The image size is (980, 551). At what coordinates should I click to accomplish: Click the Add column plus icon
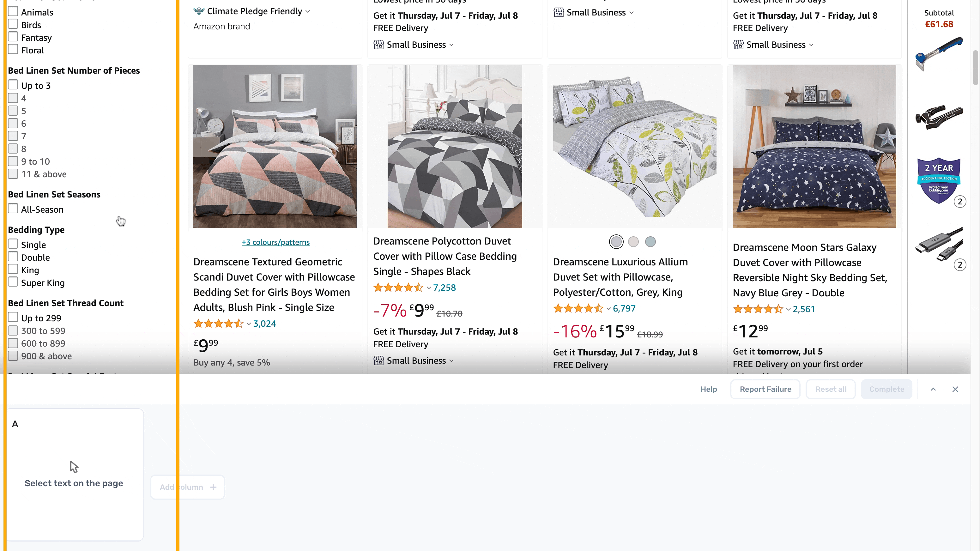(x=213, y=487)
